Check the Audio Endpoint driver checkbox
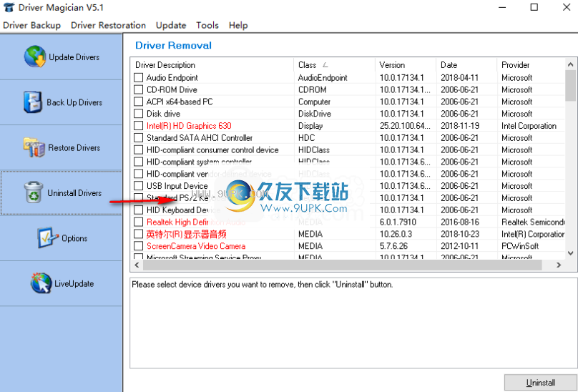The image size is (578, 392). click(x=138, y=78)
